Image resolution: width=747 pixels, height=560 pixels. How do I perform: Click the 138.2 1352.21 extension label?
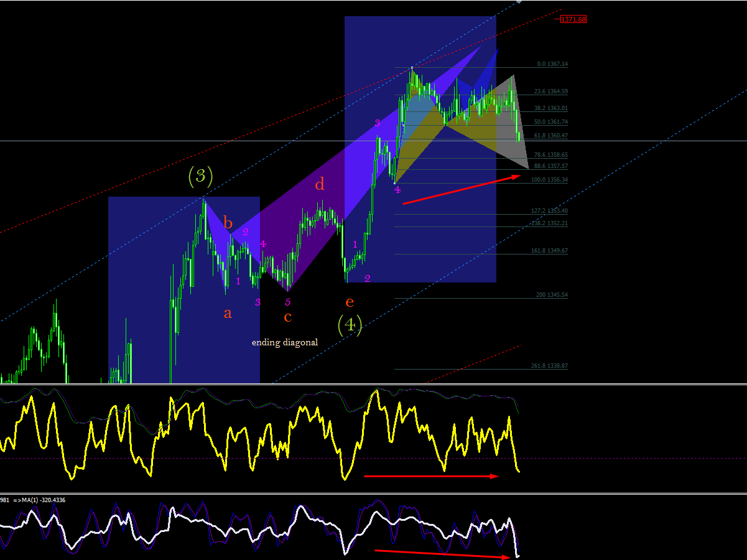tap(550, 223)
